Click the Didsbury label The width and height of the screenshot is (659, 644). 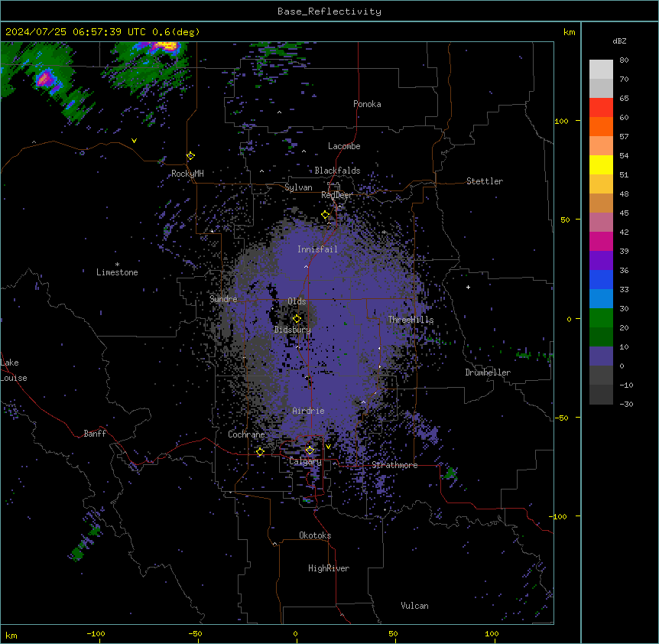pyautogui.click(x=293, y=330)
